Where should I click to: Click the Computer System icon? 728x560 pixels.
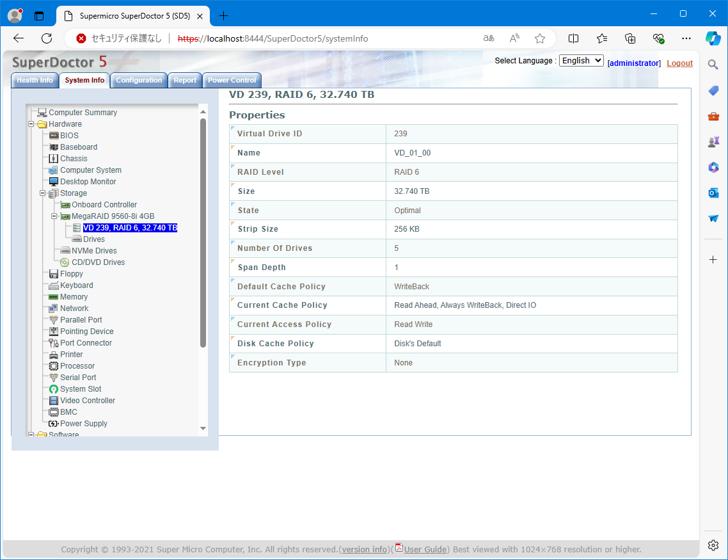54,170
